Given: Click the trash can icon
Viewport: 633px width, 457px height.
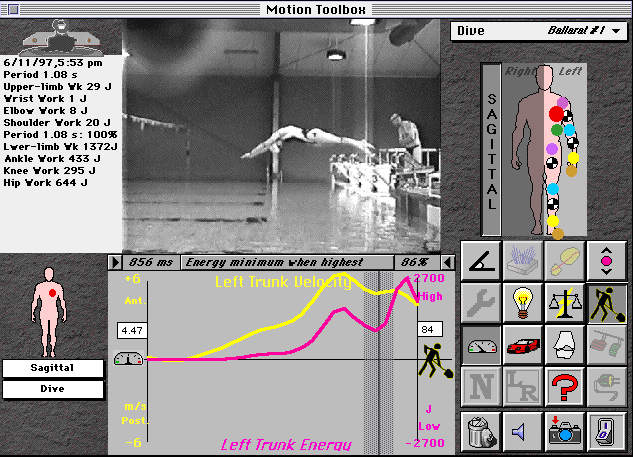Looking at the screenshot, I should point(479,431).
